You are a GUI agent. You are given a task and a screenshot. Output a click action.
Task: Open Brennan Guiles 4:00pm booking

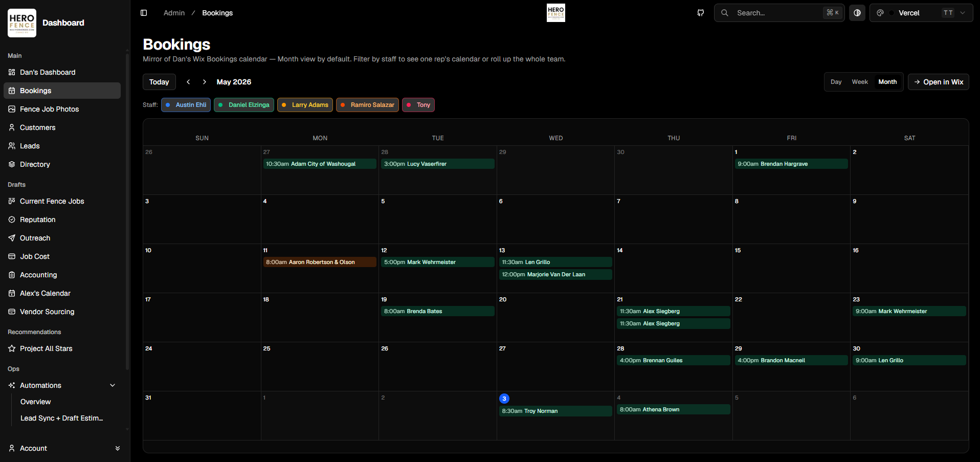(674, 360)
